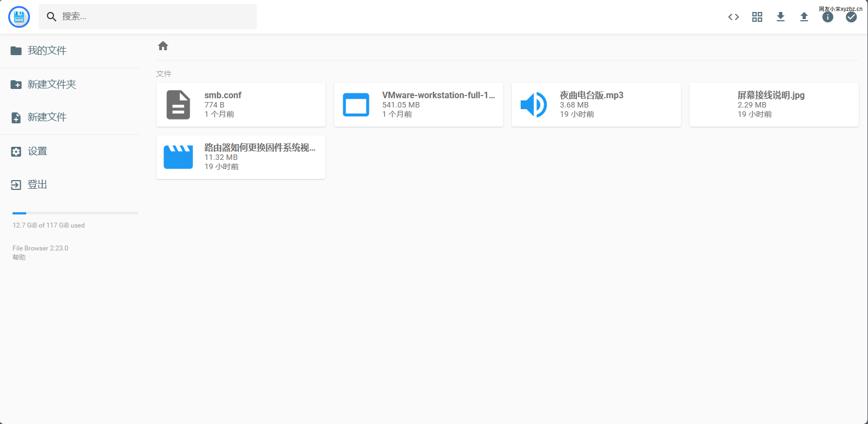Click 1 个月前 under the VMware file
Viewport: 868px width, 424px height.
tap(397, 114)
